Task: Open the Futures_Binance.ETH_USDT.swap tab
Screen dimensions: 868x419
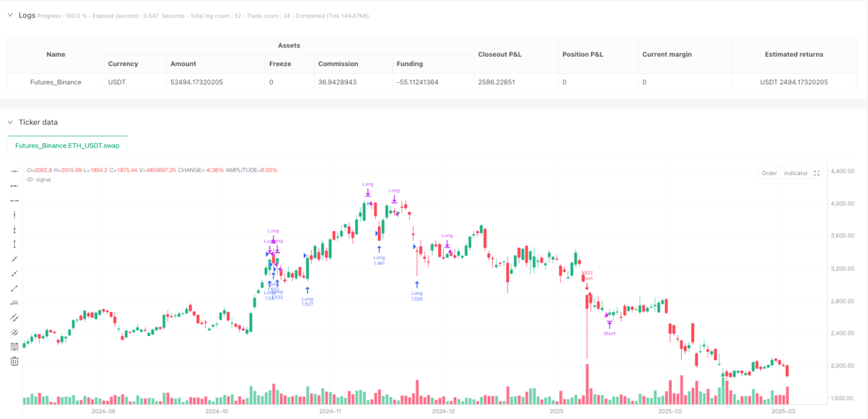Action: tap(67, 145)
